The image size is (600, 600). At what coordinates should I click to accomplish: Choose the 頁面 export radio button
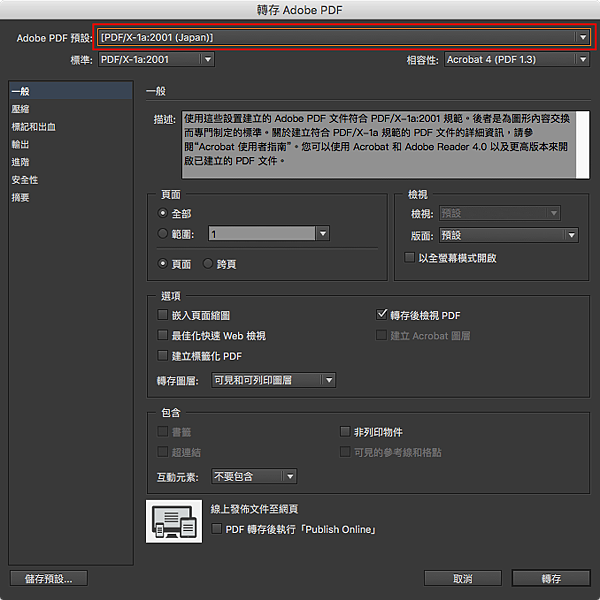pyautogui.click(x=163, y=263)
